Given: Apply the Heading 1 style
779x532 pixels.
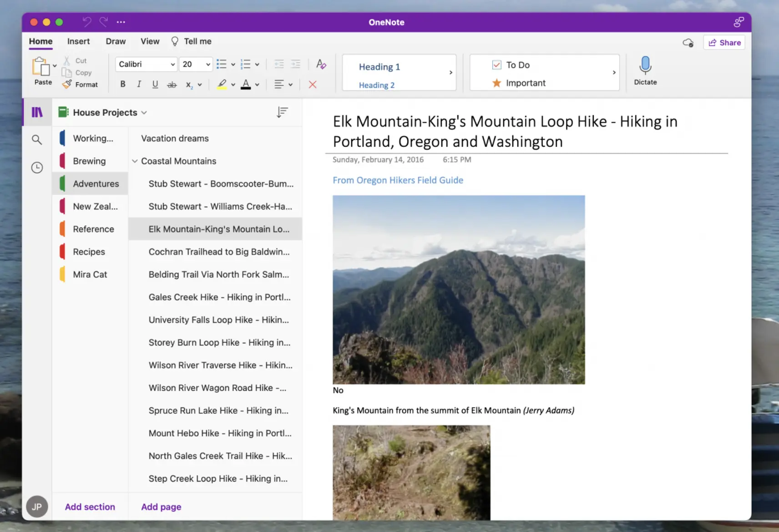Looking at the screenshot, I should 379,67.
